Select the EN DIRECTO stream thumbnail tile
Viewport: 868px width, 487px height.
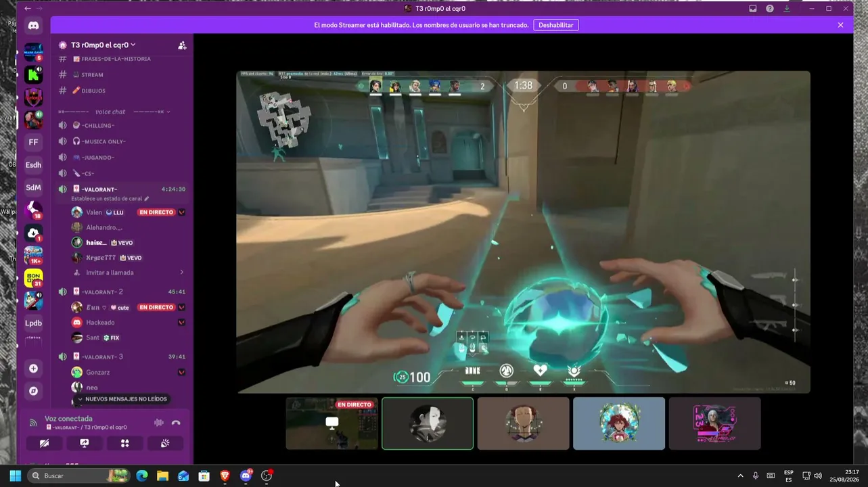tap(332, 423)
